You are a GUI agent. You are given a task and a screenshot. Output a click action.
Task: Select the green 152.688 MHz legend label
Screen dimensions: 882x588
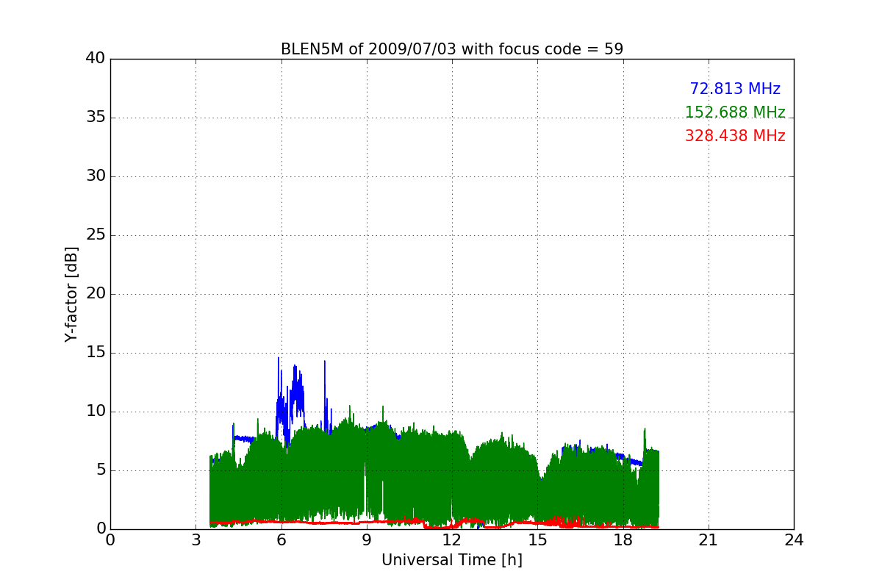pyautogui.click(x=735, y=112)
